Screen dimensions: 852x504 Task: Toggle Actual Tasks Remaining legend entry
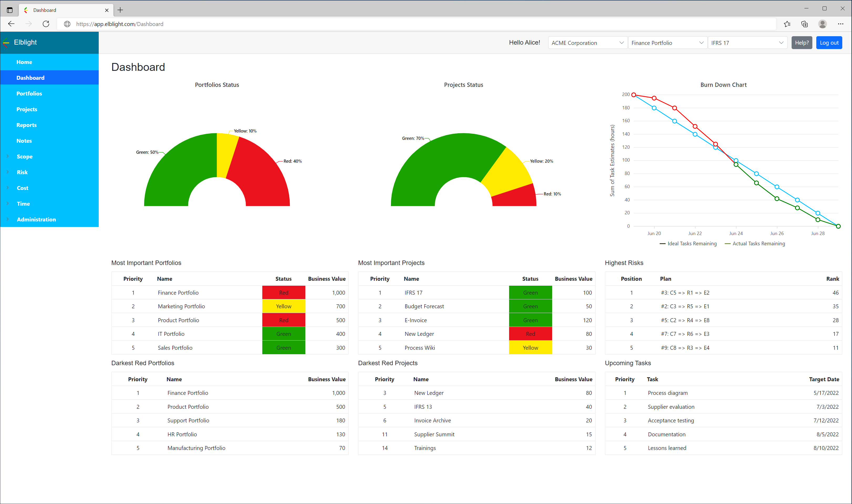[755, 243]
